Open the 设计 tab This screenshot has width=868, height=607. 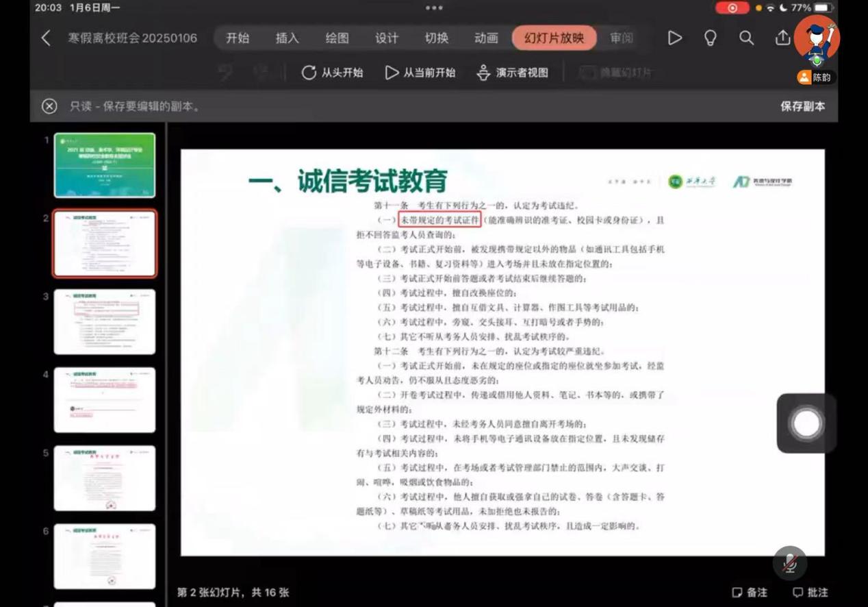(387, 38)
